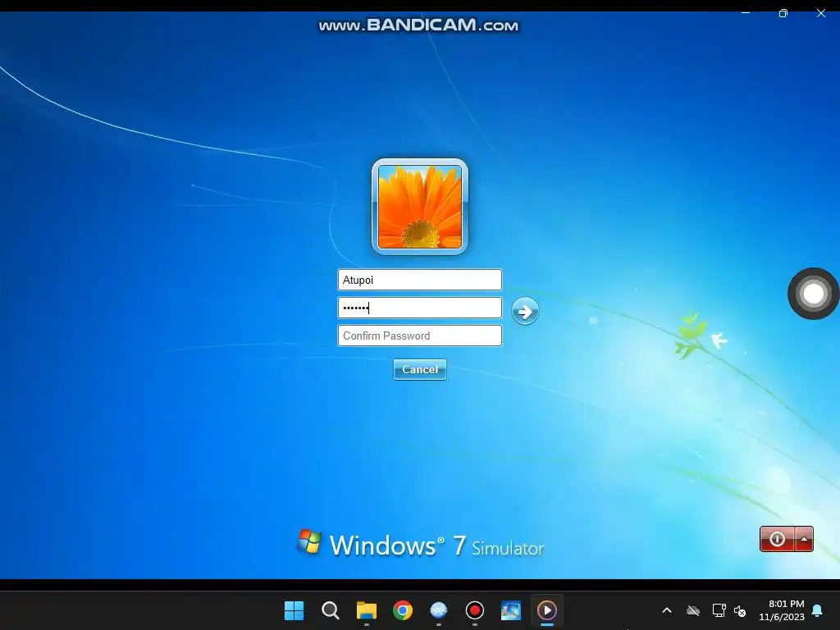Select the active media player taskbar icon

point(547,610)
